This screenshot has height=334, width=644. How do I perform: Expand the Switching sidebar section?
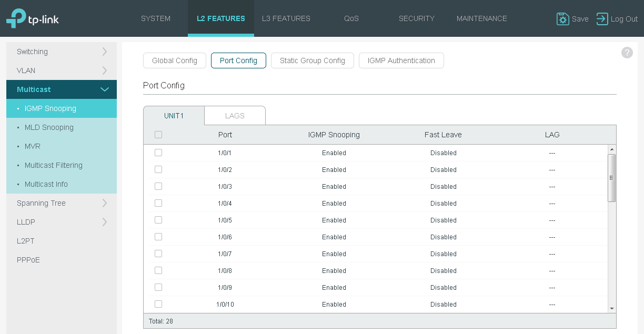[61, 52]
